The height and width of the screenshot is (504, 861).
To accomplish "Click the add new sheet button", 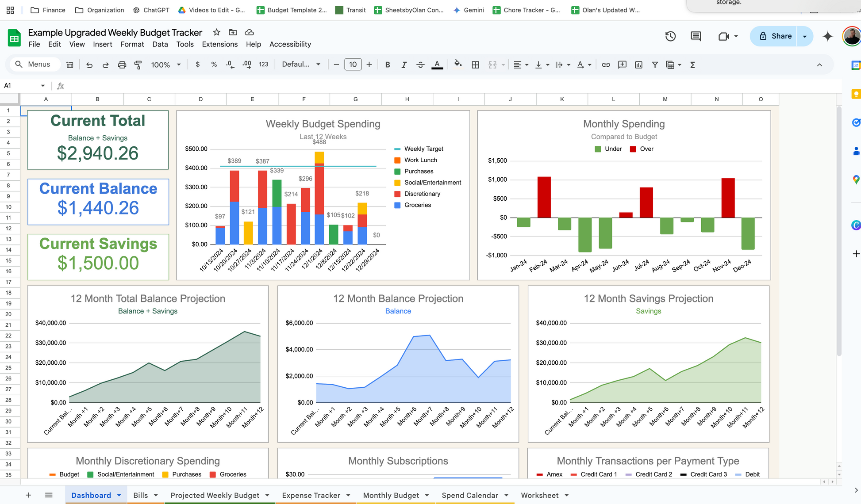I will (x=28, y=495).
